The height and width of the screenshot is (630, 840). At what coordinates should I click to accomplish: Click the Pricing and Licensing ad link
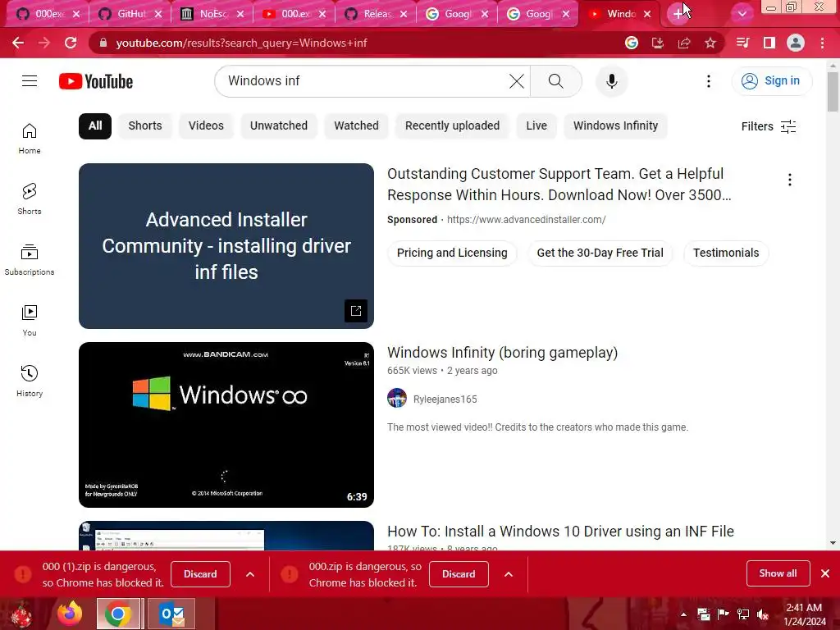(452, 253)
